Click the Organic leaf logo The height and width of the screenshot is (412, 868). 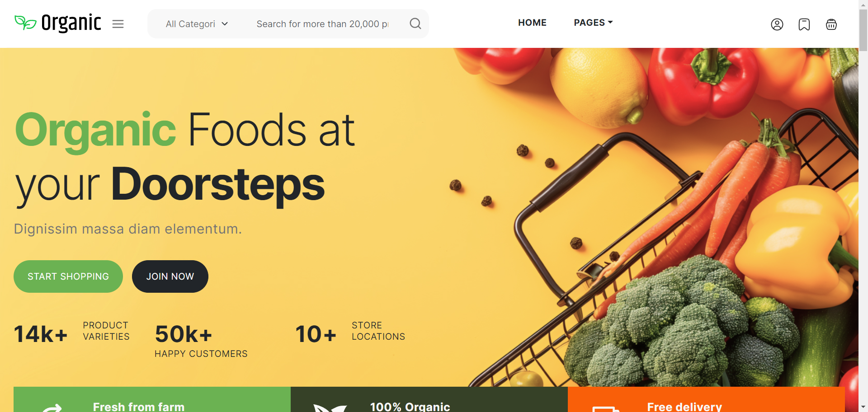(x=25, y=23)
